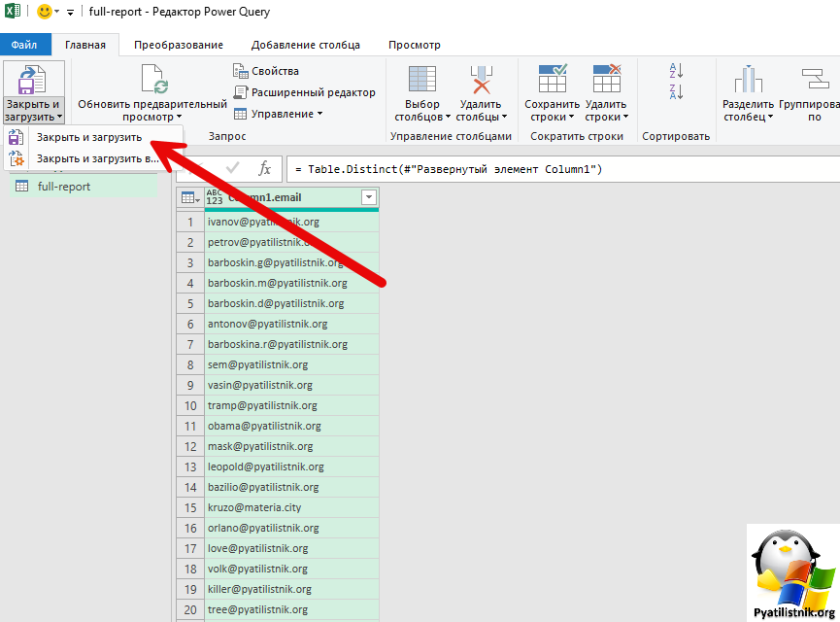
Task: Select cell barboskin.m@pyatilistnik.org
Action: (291, 283)
